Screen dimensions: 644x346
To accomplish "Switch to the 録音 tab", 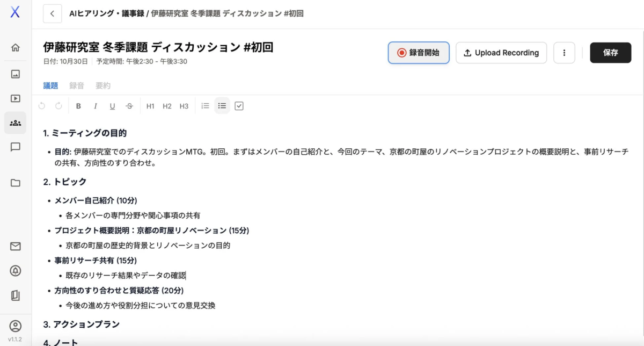I will [75, 85].
